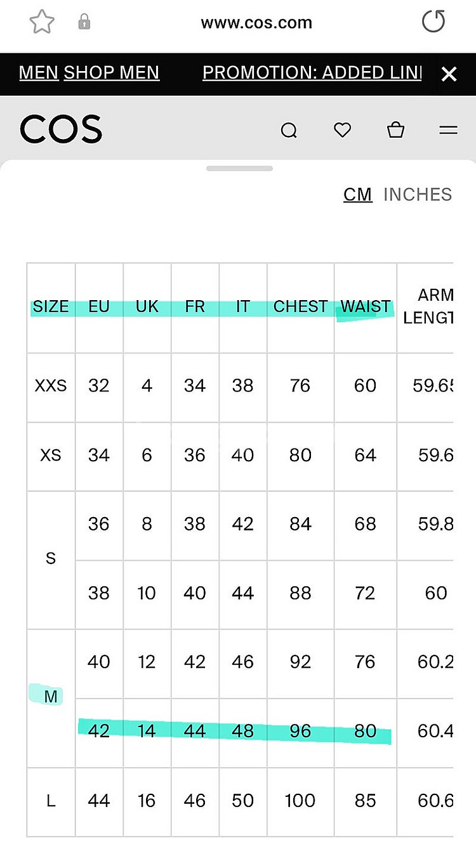
Task: Switch size units to CM
Action: pos(358,194)
